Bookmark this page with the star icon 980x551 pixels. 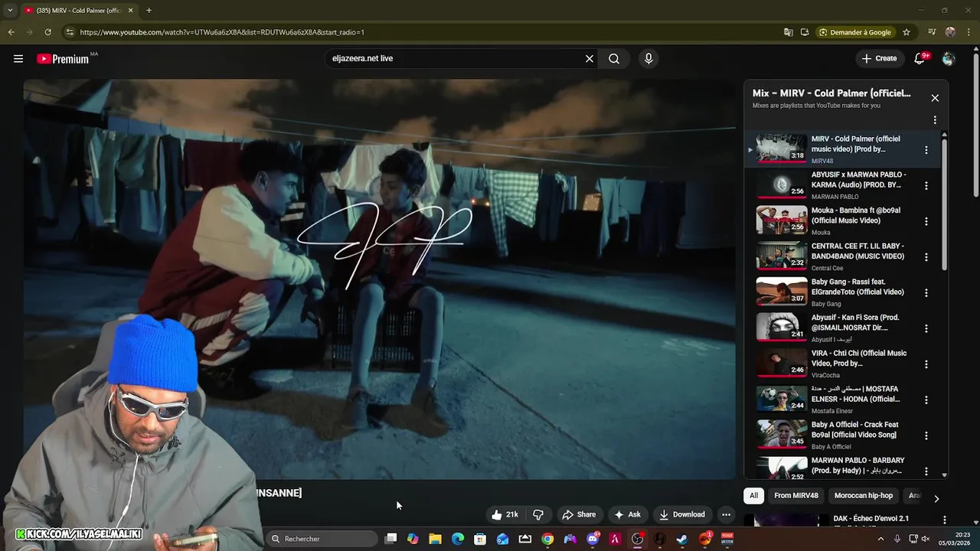[906, 32]
